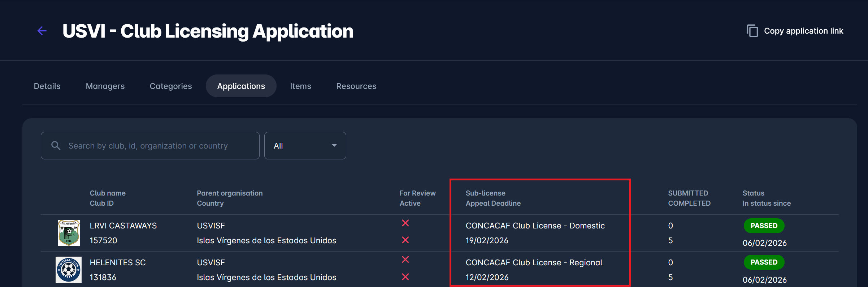Switch to the Details tab

47,86
